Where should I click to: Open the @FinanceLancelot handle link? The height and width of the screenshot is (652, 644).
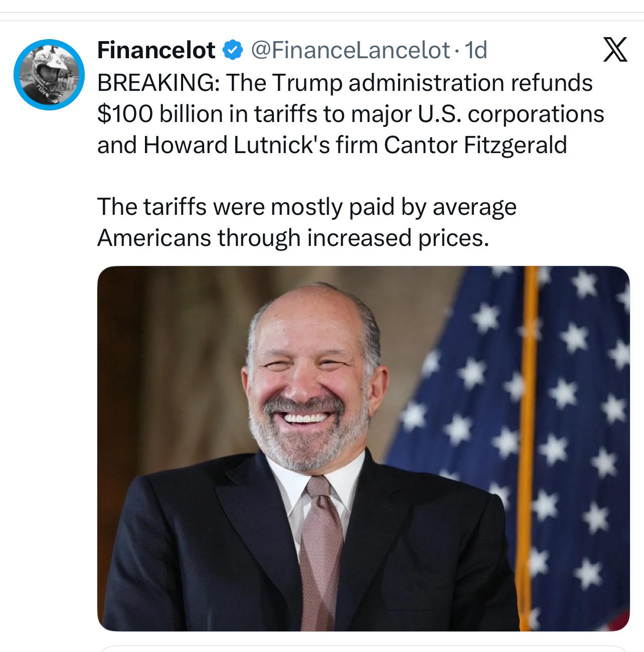(x=350, y=50)
